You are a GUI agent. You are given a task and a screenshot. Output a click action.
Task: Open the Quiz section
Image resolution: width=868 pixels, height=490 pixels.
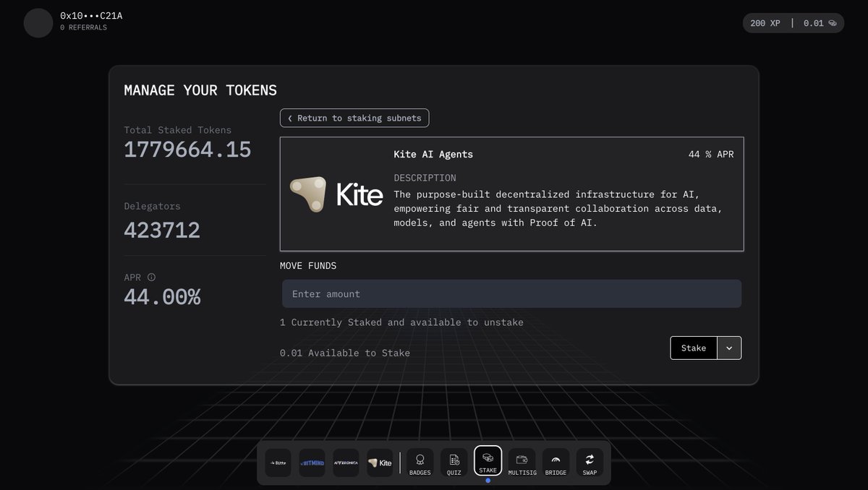tap(454, 463)
